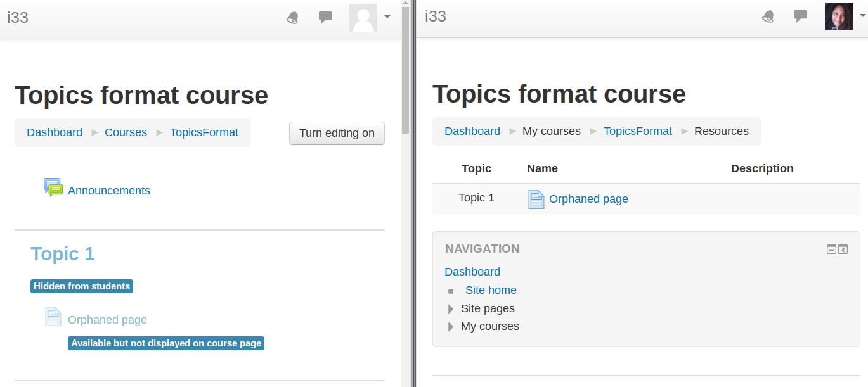Image resolution: width=868 pixels, height=387 pixels.
Task: Click Topic 1 section heading
Action: coord(62,254)
